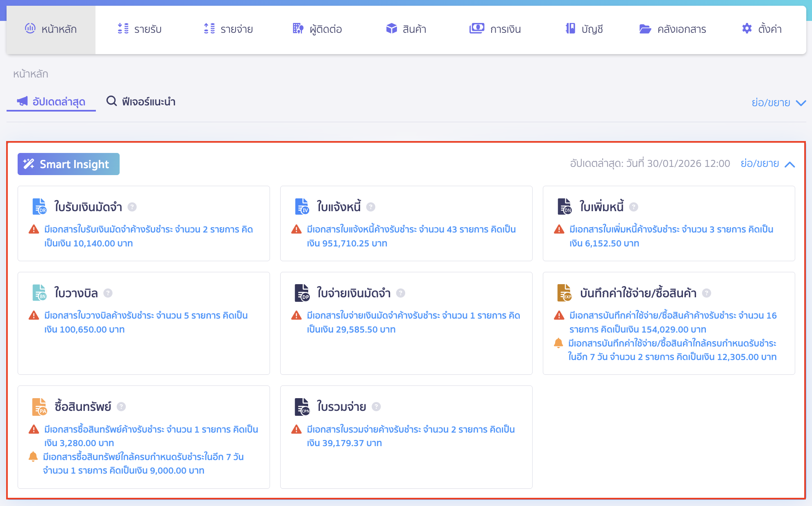Switch to the ฟีเจอร์แนะนำ tab

point(141,102)
